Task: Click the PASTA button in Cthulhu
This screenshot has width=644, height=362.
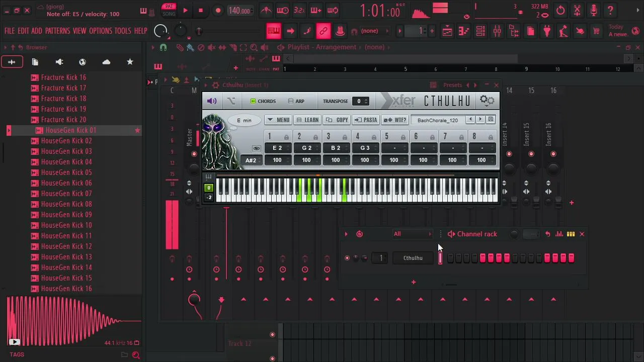Action: (366, 120)
